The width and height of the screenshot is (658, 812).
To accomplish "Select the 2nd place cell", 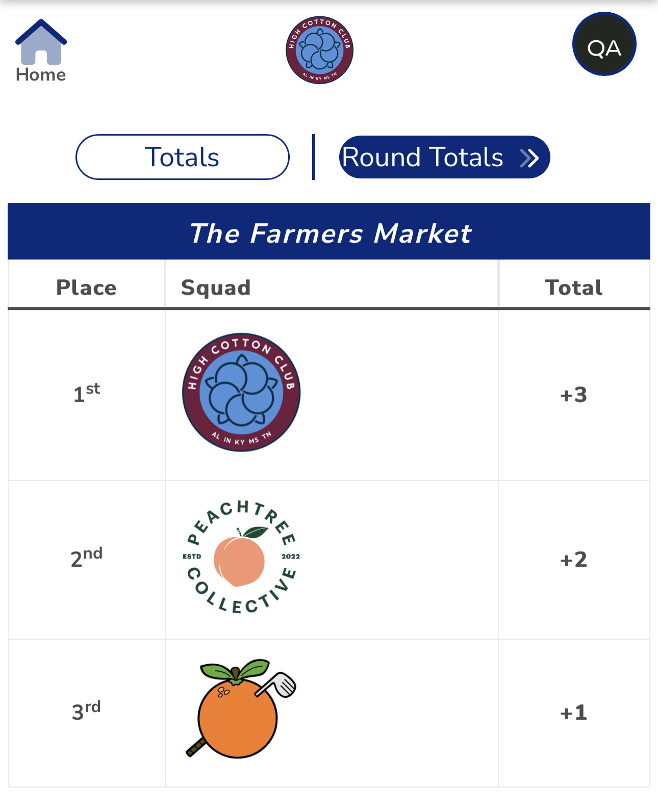I will tap(86, 558).
